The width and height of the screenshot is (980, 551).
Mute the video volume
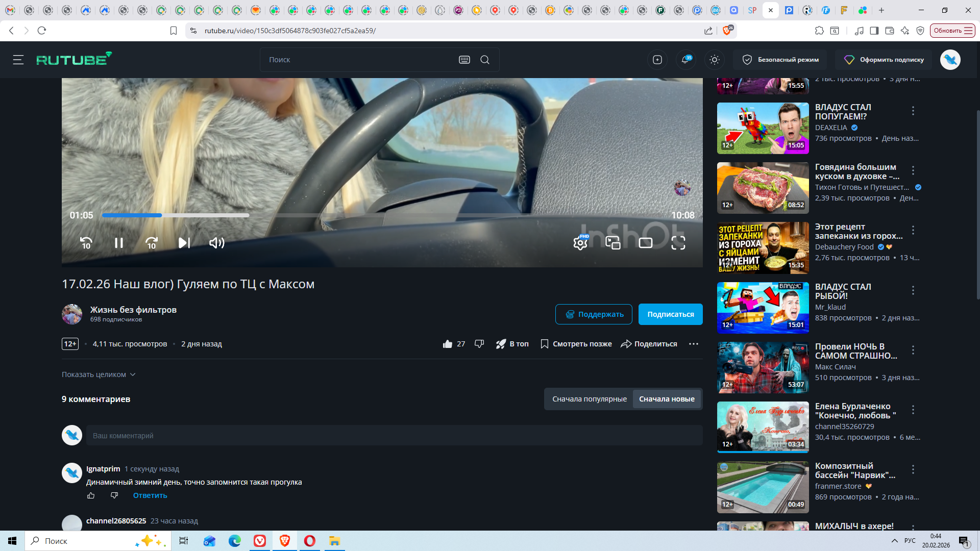(217, 243)
